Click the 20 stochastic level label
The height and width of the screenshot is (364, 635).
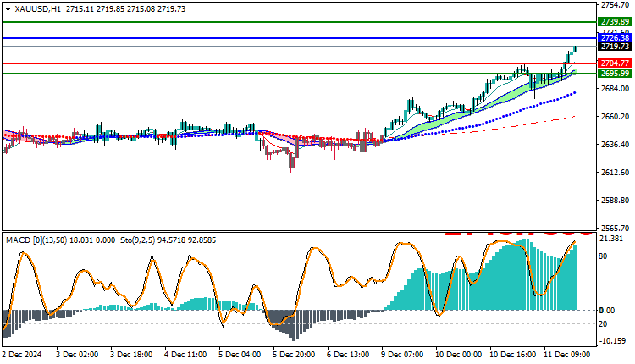(603, 324)
